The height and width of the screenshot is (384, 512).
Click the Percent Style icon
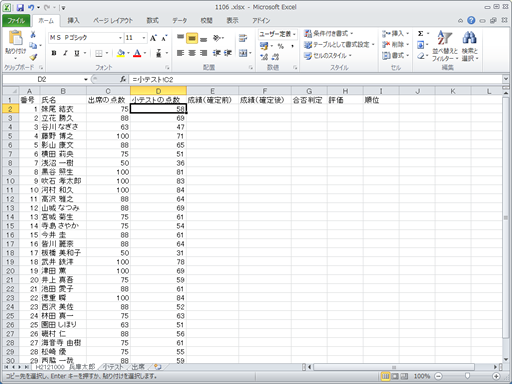(x=281, y=46)
